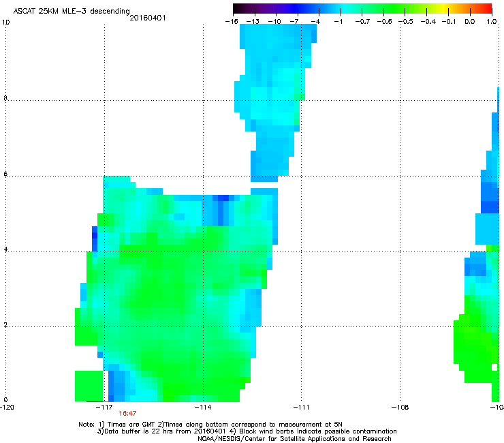Click the latitude axis label '2'
Screen dimensions: 504x443
pos(5,324)
